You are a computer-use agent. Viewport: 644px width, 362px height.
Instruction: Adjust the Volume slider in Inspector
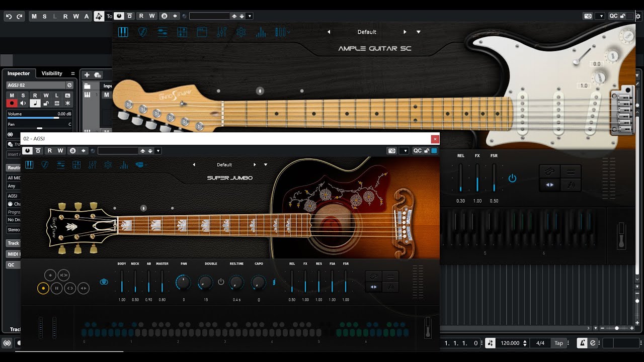[40, 117]
